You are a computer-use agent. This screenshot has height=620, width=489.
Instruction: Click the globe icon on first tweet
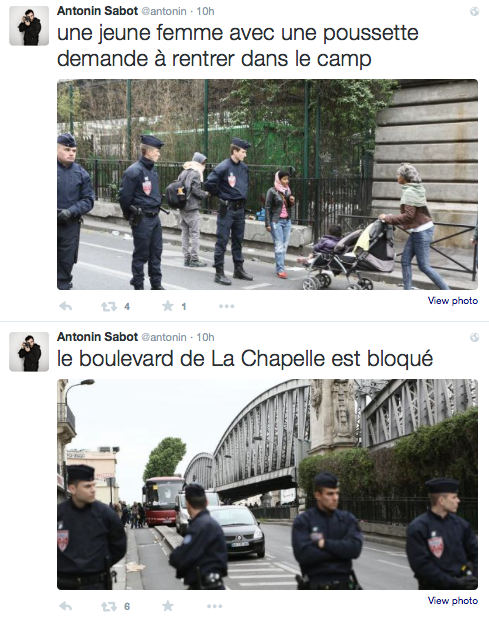(474, 11)
